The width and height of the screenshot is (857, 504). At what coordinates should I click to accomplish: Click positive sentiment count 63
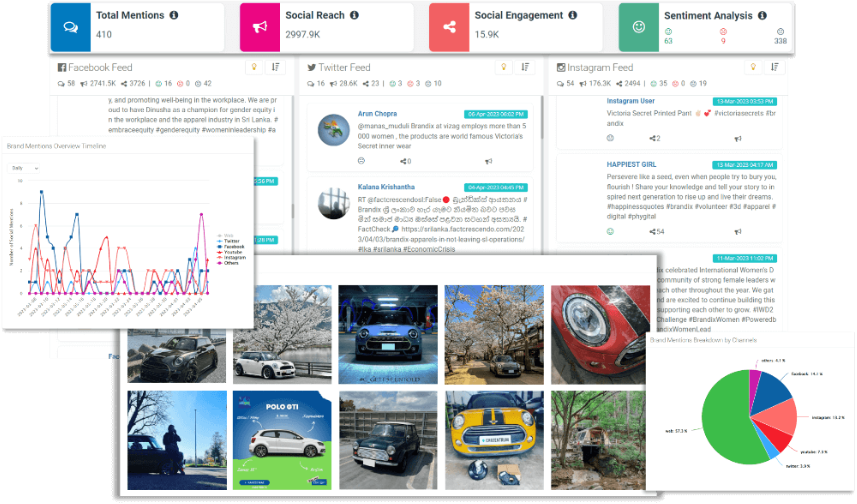click(668, 41)
